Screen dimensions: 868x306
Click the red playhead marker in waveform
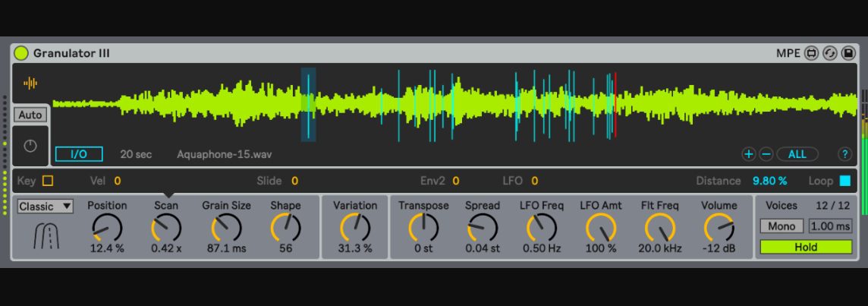[x=615, y=105]
